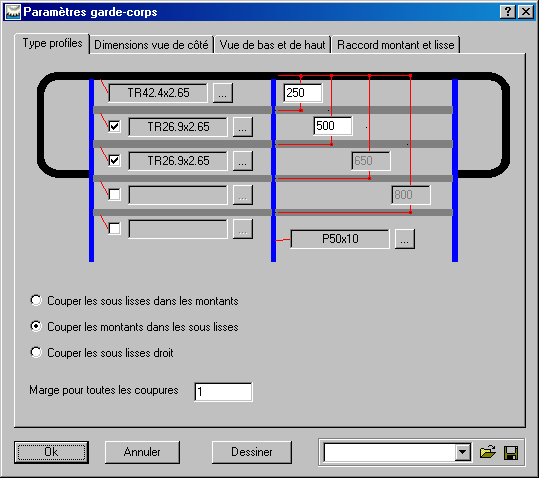Click browse button for second TR26.9x2.65
Screen dimensions: 539x478
pos(243,161)
